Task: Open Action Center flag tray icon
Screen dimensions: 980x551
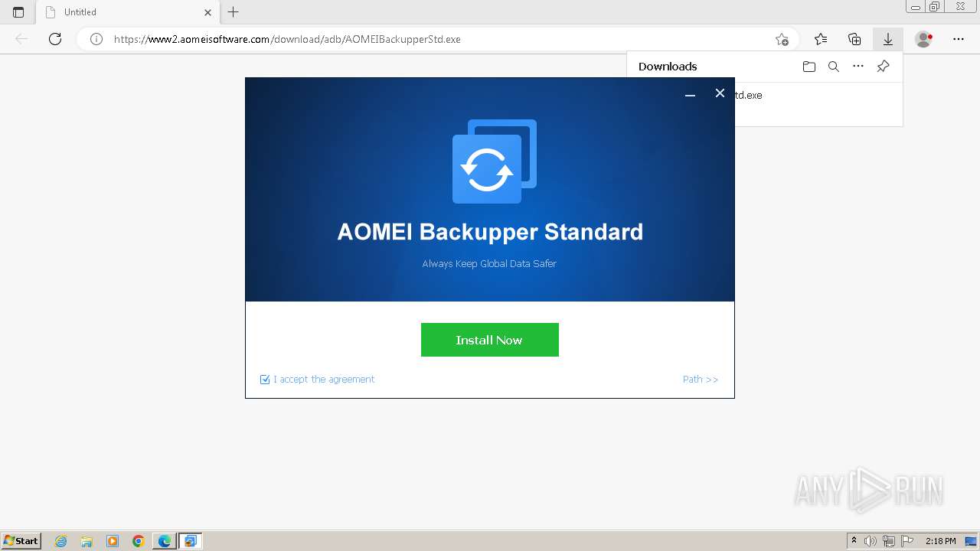Action: click(x=906, y=541)
